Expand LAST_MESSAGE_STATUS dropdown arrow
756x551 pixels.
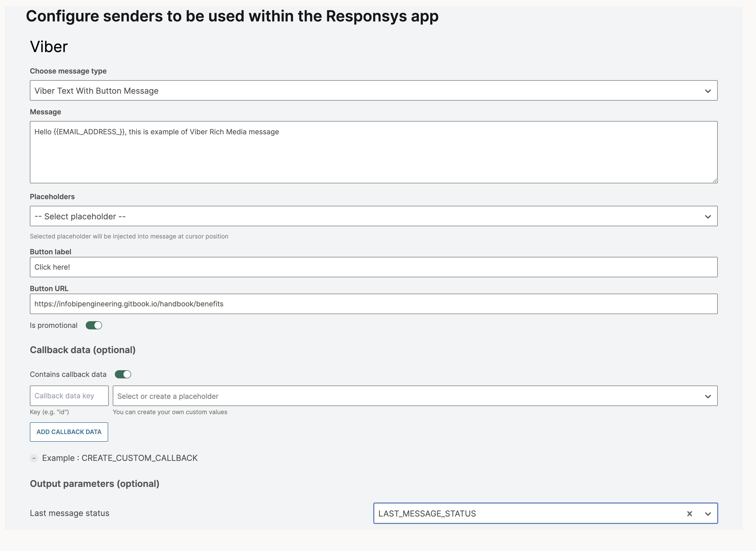point(708,514)
